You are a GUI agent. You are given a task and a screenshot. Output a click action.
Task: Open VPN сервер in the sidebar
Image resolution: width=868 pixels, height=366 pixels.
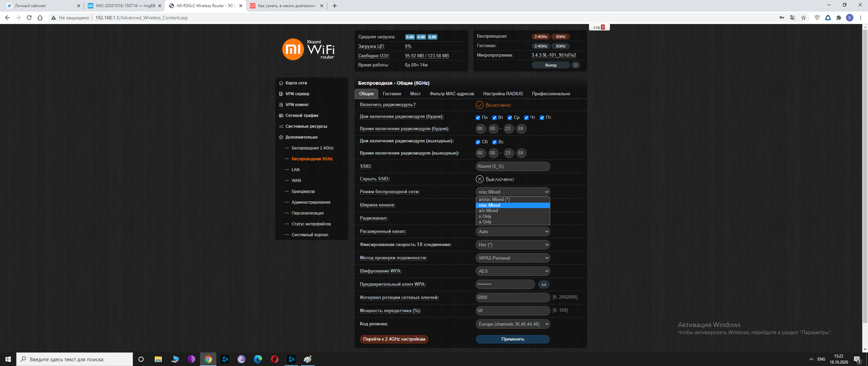(x=297, y=94)
